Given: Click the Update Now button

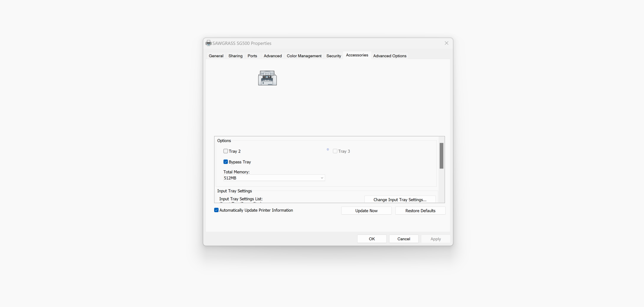Looking at the screenshot, I should tap(366, 211).
